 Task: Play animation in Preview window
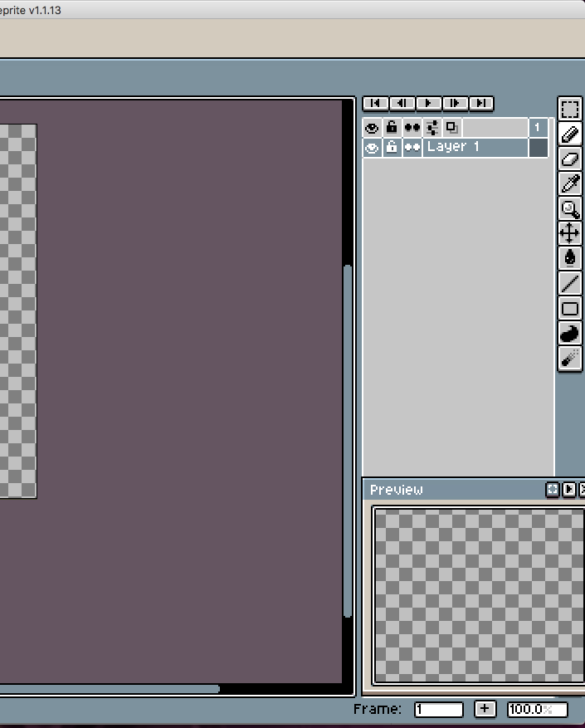(568, 490)
